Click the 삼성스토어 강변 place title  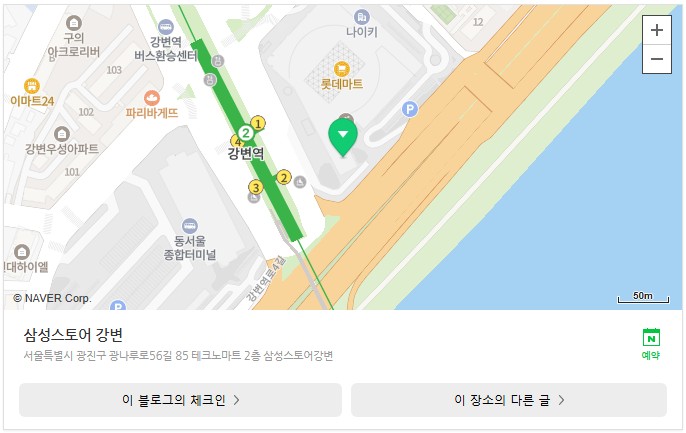73,335
